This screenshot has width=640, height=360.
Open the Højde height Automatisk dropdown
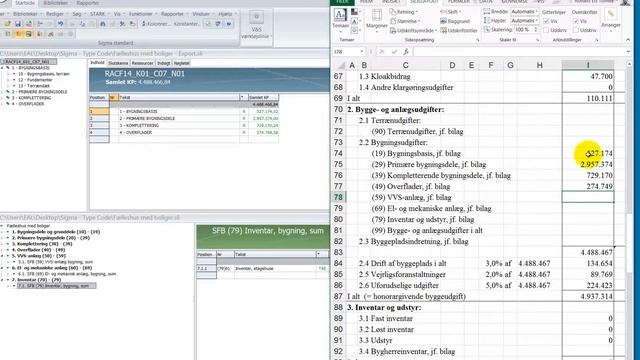tap(524, 20)
